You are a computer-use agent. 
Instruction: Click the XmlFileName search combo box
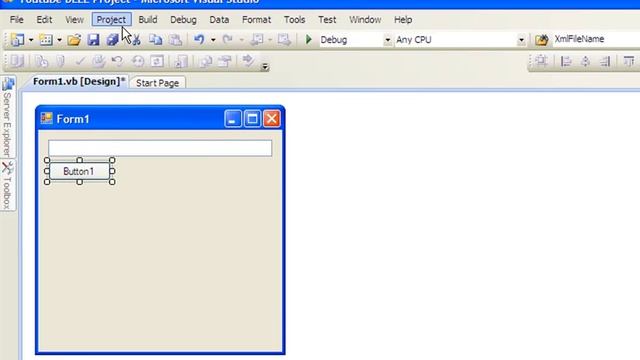tap(596, 39)
